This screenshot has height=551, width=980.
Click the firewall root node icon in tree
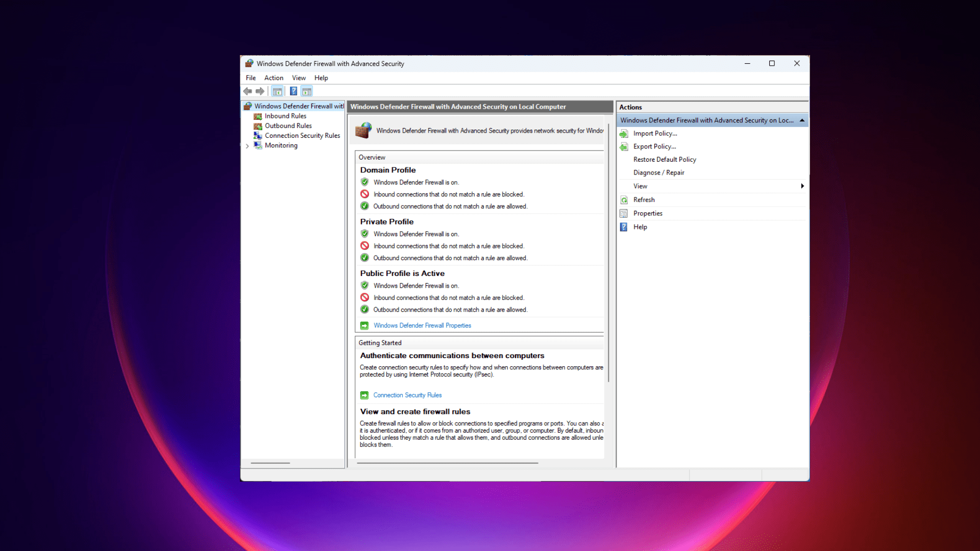point(248,106)
